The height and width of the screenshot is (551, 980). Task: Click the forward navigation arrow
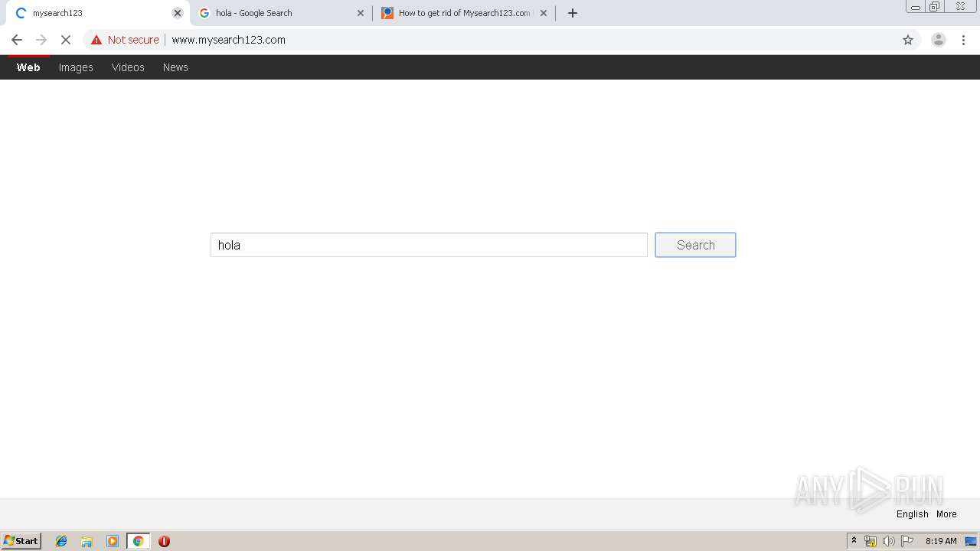tap(41, 40)
